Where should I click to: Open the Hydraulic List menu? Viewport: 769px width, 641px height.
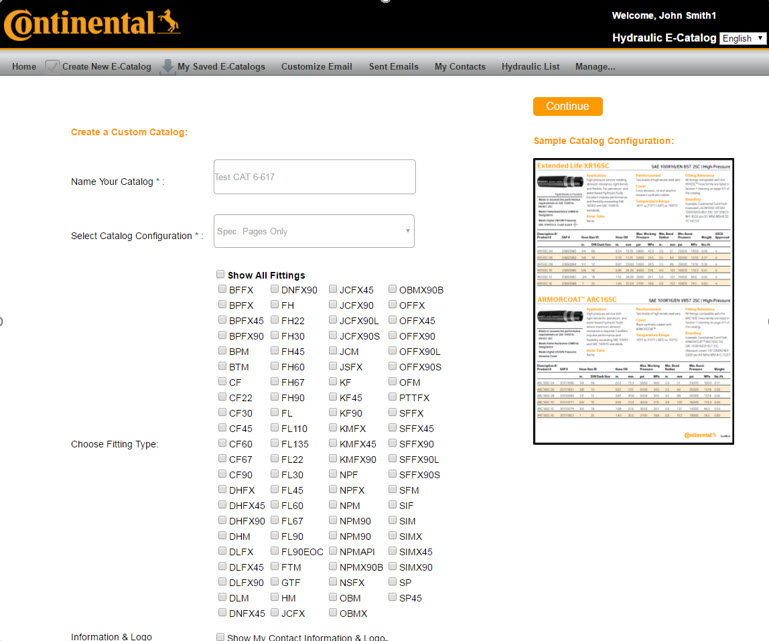[530, 67]
